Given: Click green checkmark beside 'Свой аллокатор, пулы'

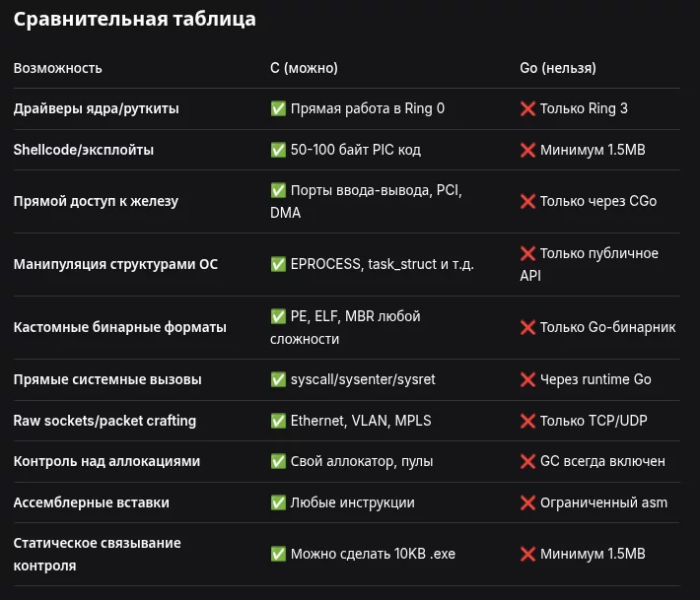Looking at the screenshot, I should pos(278,461).
